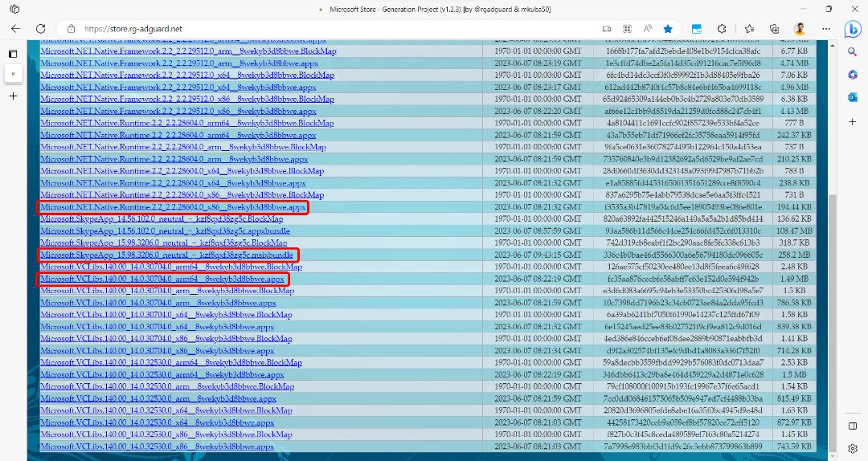Open the apps grid icon in address bar
The image size is (868, 461).
pyautogui.click(x=627, y=29)
